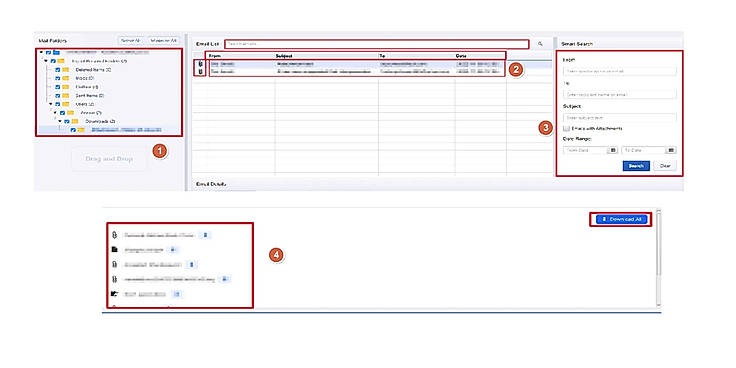Click the fifth attachment's folder icon
The width and height of the screenshot is (736, 368).
pyautogui.click(x=114, y=294)
